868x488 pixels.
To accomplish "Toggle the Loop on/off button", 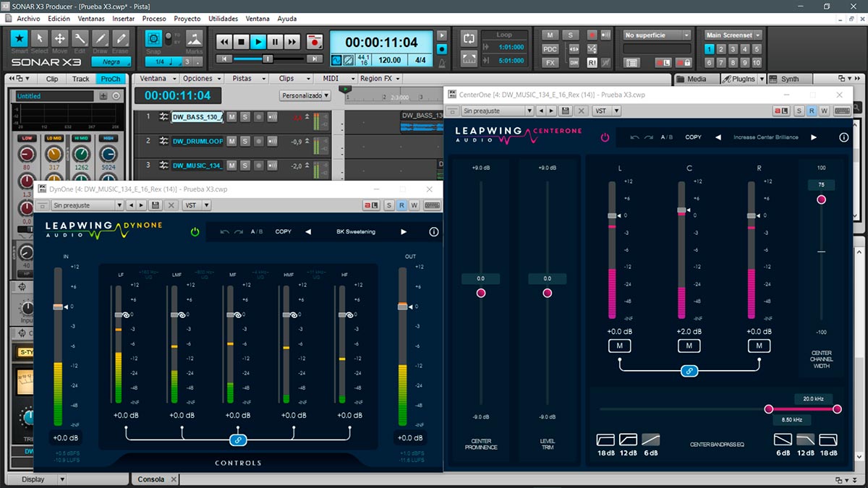I will (469, 38).
